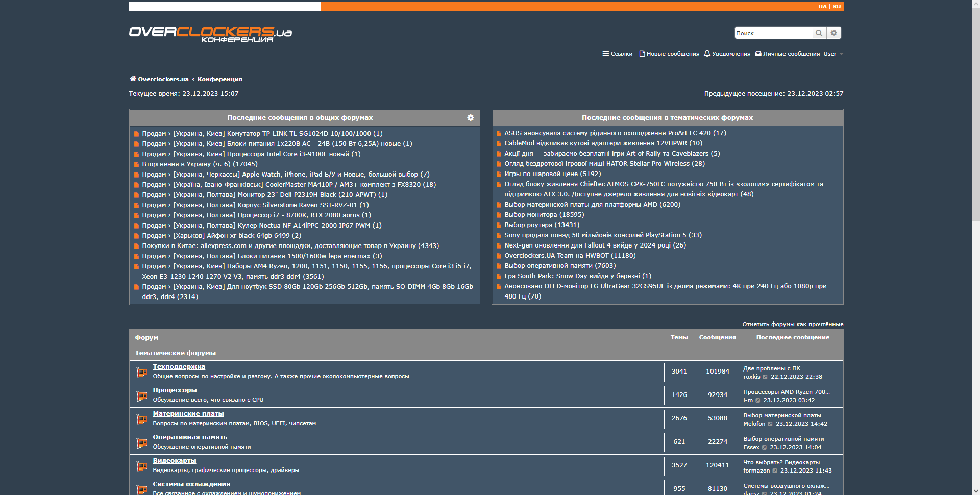Click home icon beside Overclockers.ua breadcrumb
The width and height of the screenshot is (980, 495).
(x=133, y=79)
